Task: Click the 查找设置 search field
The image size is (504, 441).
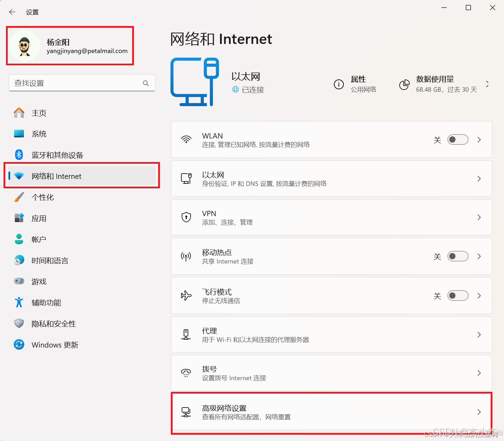Action: tap(82, 83)
